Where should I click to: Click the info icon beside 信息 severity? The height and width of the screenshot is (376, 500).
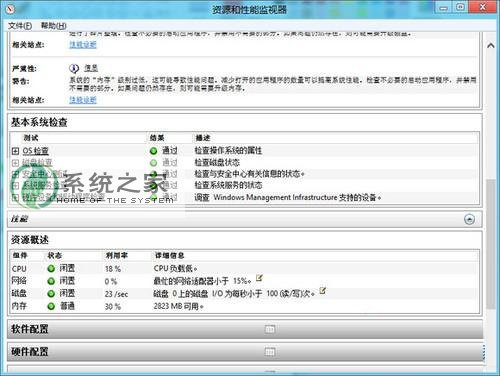pyautogui.click(x=74, y=68)
